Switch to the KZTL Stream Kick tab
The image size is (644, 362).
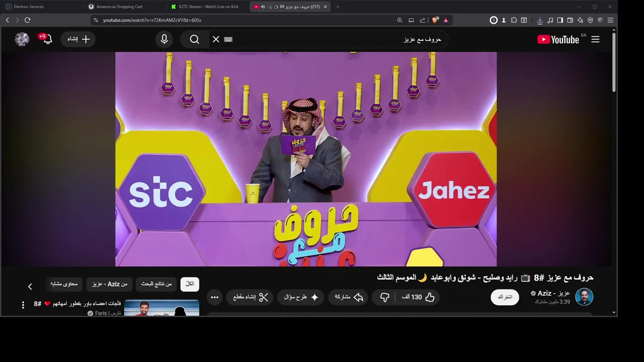pyautogui.click(x=207, y=7)
